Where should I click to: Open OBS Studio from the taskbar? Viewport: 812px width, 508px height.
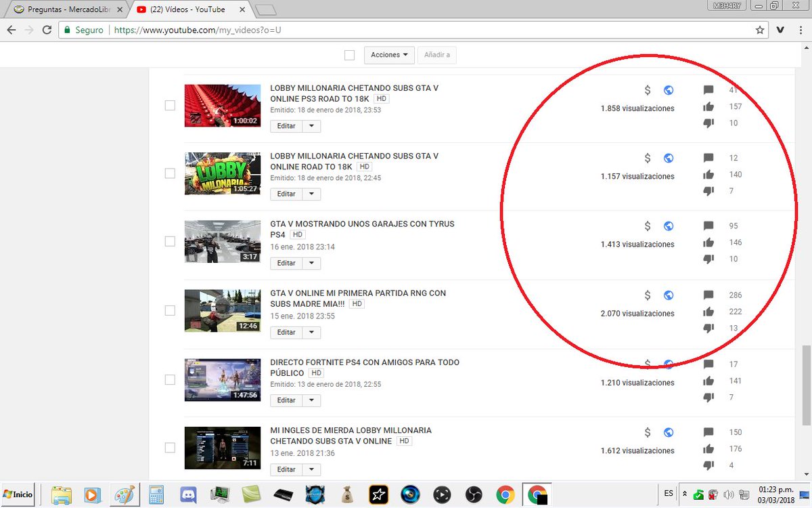point(474,494)
